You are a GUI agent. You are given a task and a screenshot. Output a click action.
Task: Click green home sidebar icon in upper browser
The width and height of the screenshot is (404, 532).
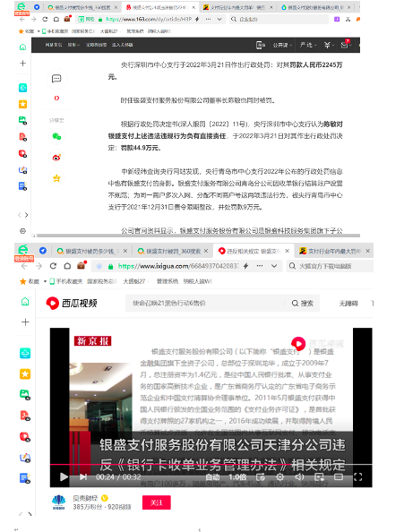pos(22,47)
